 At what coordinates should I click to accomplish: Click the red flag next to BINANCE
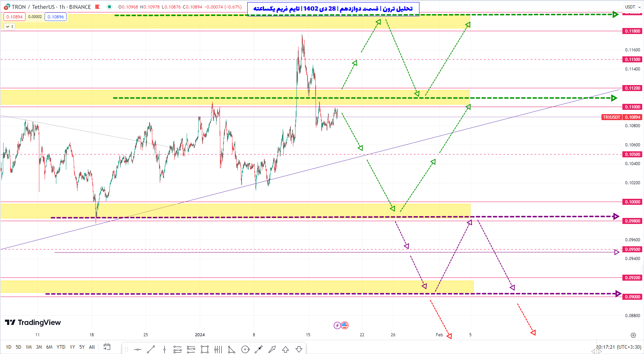pos(97,7)
